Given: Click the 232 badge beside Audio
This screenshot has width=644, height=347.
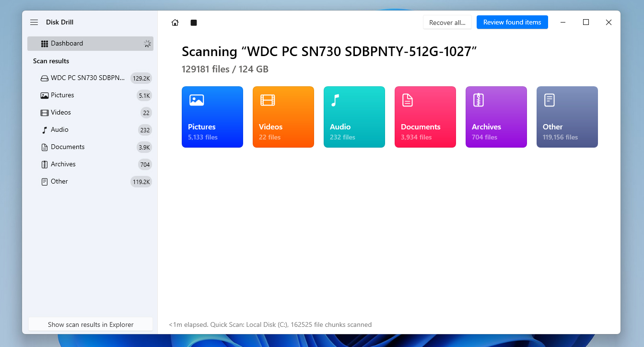Looking at the screenshot, I should pyautogui.click(x=145, y=130).
